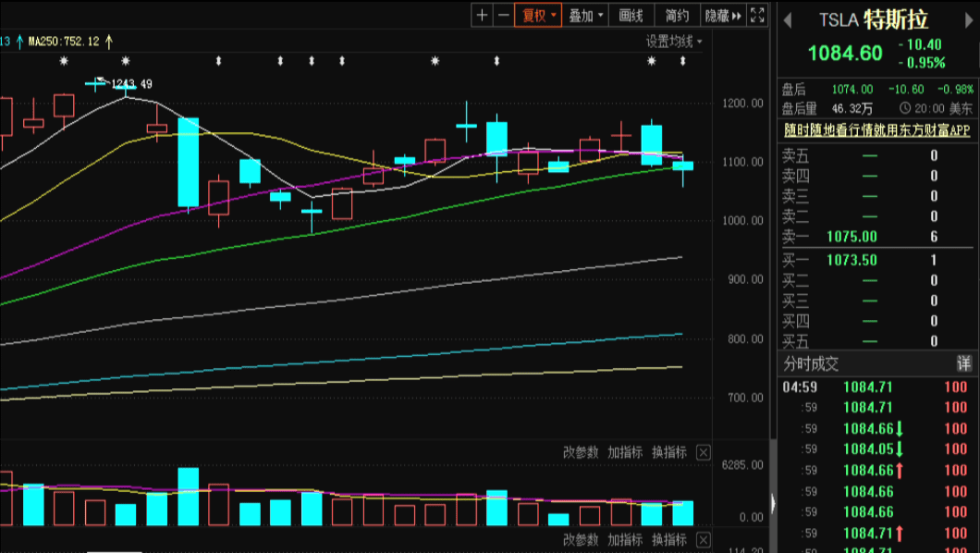The height and width of the screenshot is (553, 980).
Task: Open the 复权 dropdown
Action: click(538, 15)
